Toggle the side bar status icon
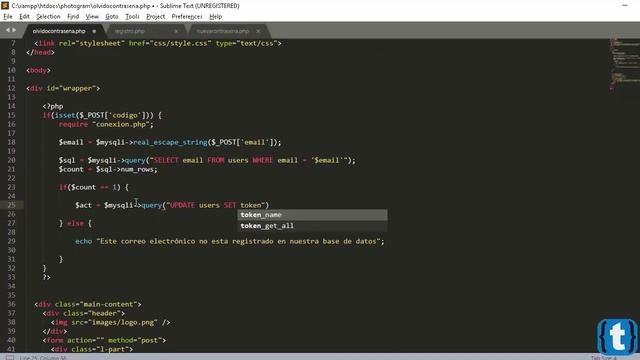Image resolution: width=640 pixels, height=360 pixels. coord(9,358)
